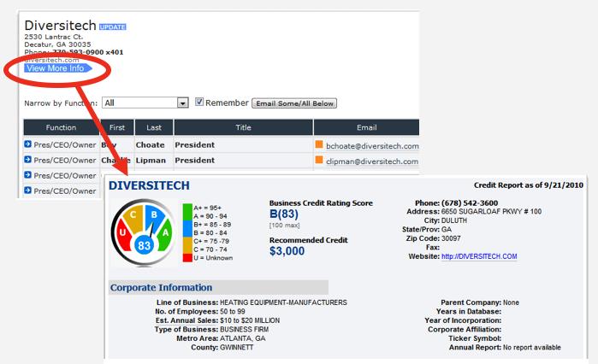Click the President title in Lipman row
The image size is (598, 364).
(x=194, y=161)
